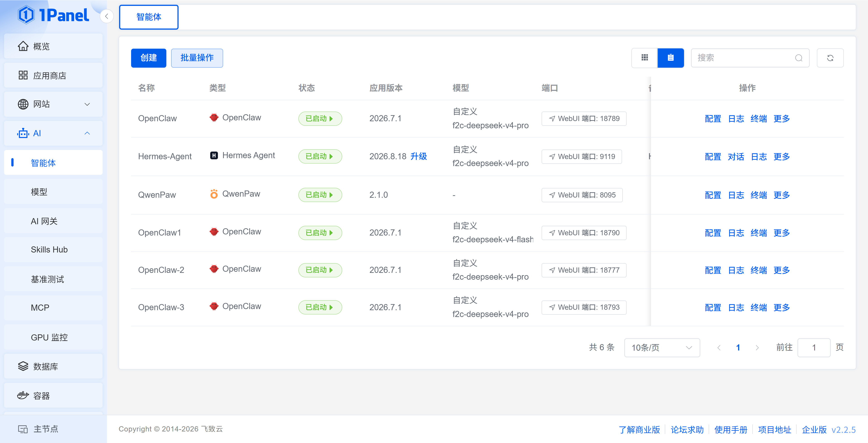Image resolution: width=868 pixels, height=443 pixels.
Task: Open 更多 menu for OpenClaw1 row
Action: click(x=781, y=233)
